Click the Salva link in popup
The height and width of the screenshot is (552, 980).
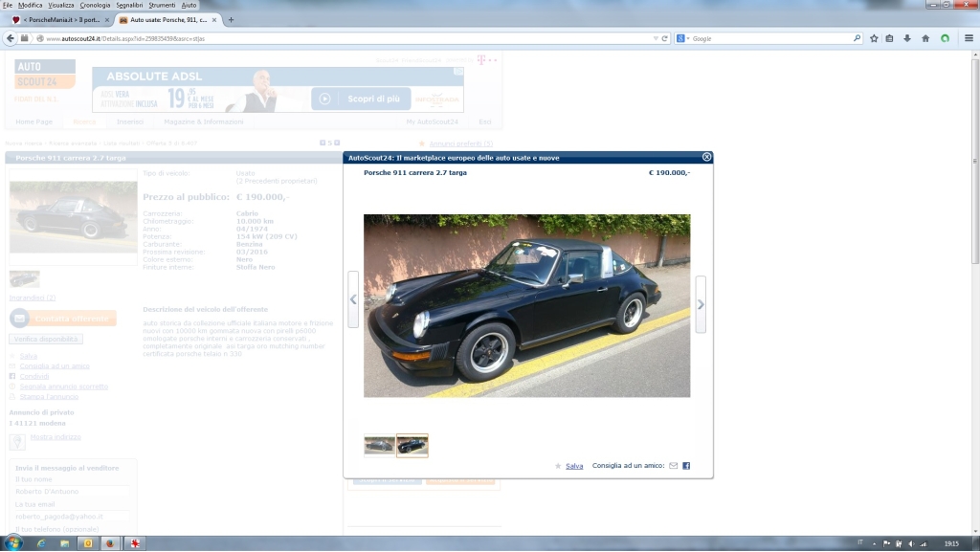pyautogui.click(x=574, y=466)
